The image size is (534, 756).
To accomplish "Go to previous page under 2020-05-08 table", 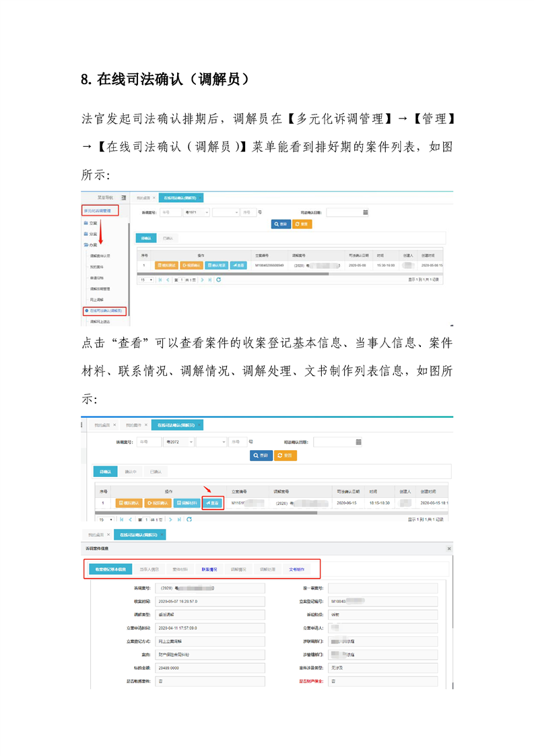I will pos(168,280).
